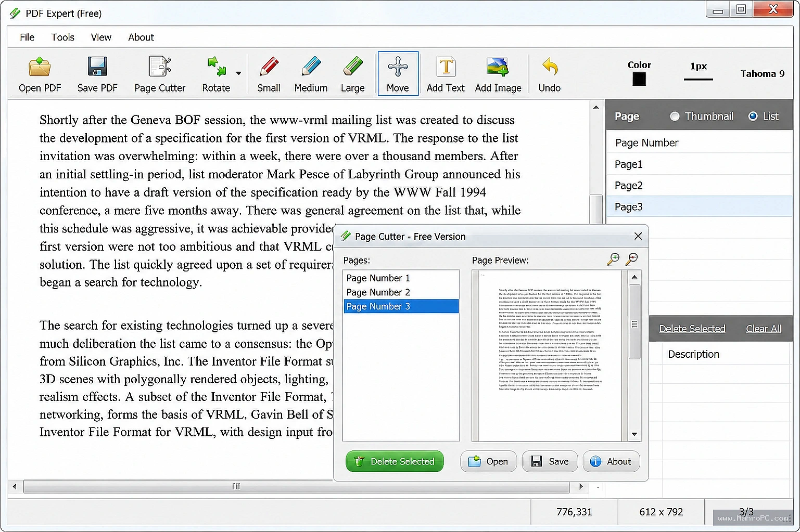The image size is (800, 532).
Task: Open the File menu
Action: pos(27,37)
